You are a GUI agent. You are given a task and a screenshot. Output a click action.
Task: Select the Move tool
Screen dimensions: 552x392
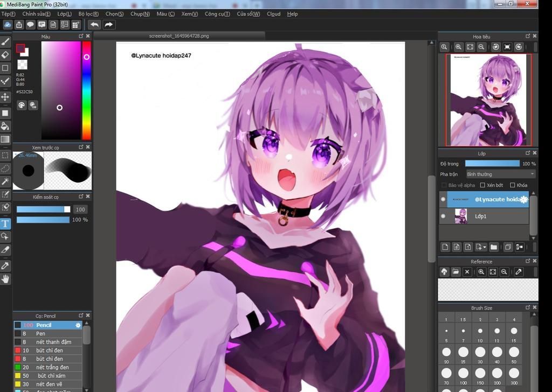5,97
